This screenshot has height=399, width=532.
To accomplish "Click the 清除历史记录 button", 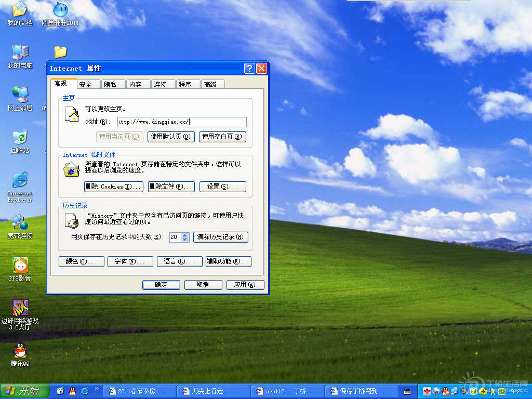I will click(x=221, y=237).
